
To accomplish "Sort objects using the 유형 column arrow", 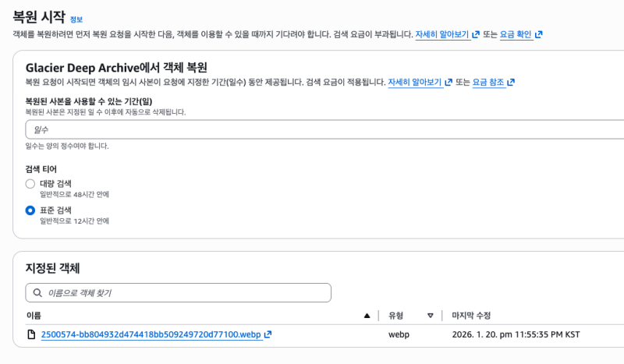I will tap(430, 316).
